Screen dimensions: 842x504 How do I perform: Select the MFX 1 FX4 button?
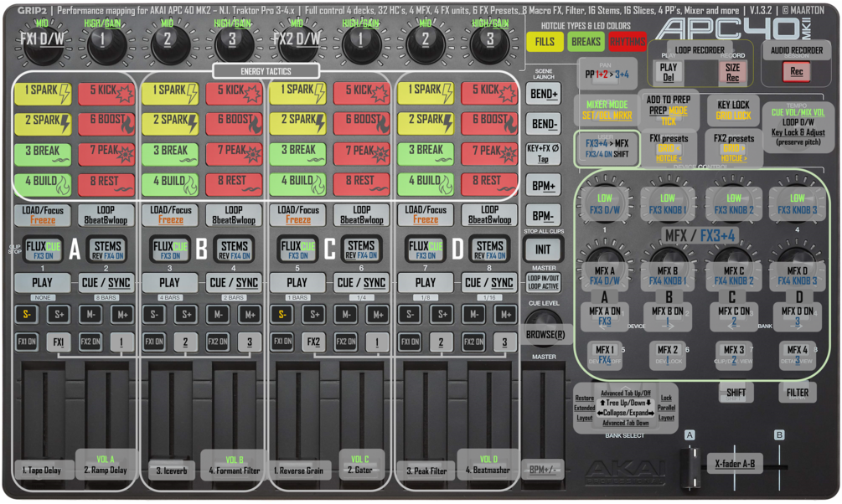tap(605, 354)
